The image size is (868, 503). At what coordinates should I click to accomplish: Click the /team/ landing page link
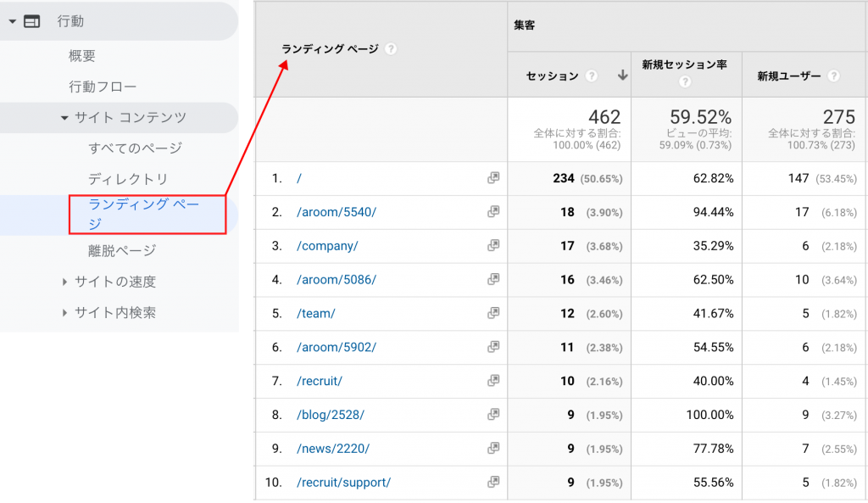point(316,313)
